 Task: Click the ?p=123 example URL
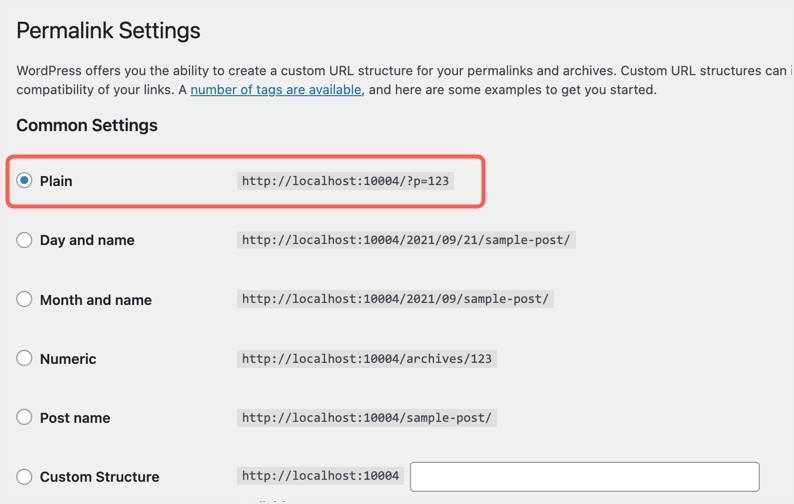(345, 181)
